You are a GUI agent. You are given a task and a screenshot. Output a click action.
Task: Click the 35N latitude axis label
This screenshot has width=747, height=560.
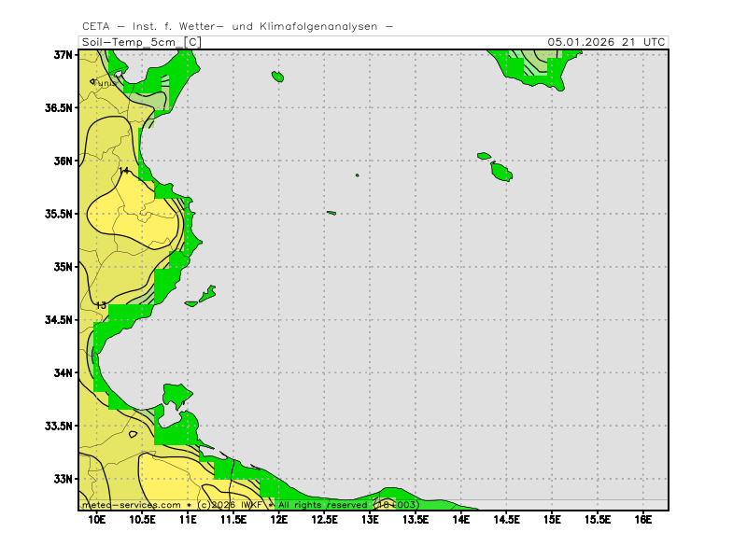coord(63,266)
